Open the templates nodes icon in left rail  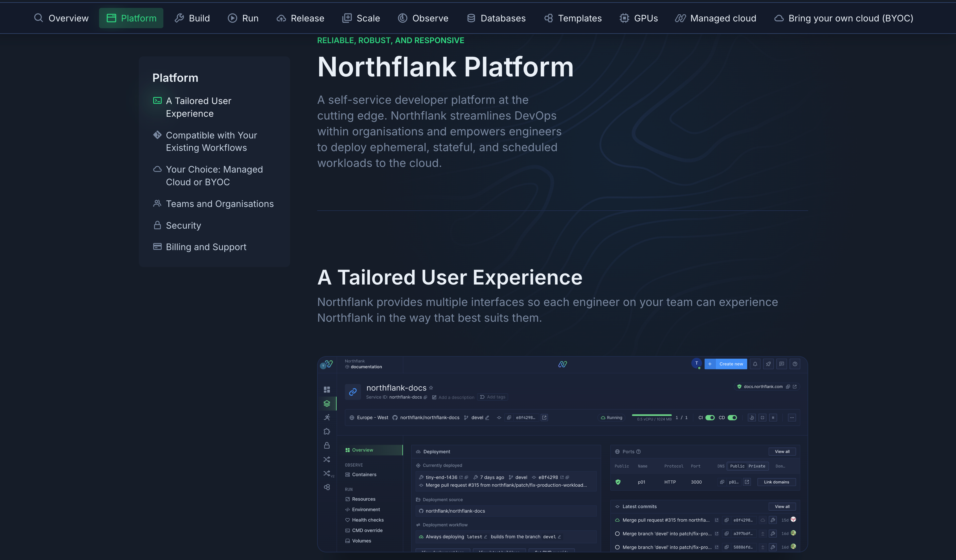pos(327,487)
